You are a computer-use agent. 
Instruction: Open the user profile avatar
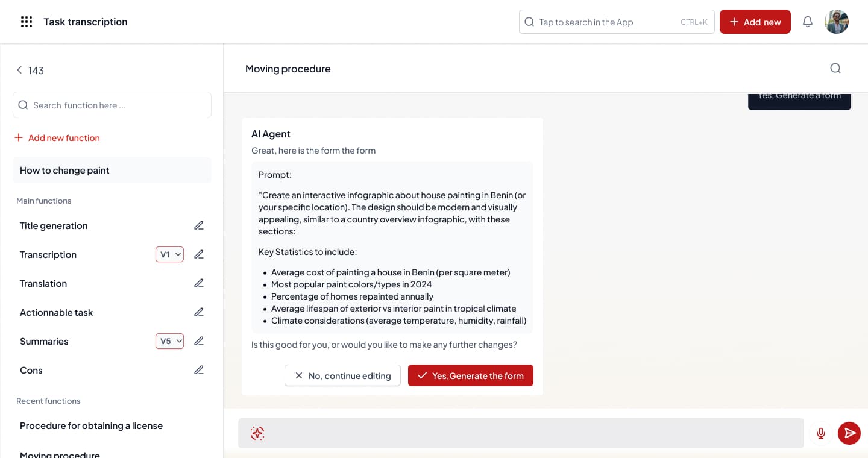coord(837,22)
